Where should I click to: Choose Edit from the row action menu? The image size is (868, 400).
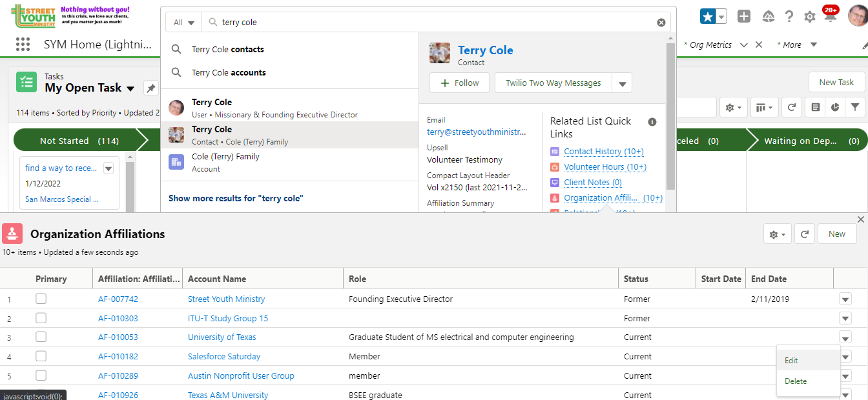(792, 361)
